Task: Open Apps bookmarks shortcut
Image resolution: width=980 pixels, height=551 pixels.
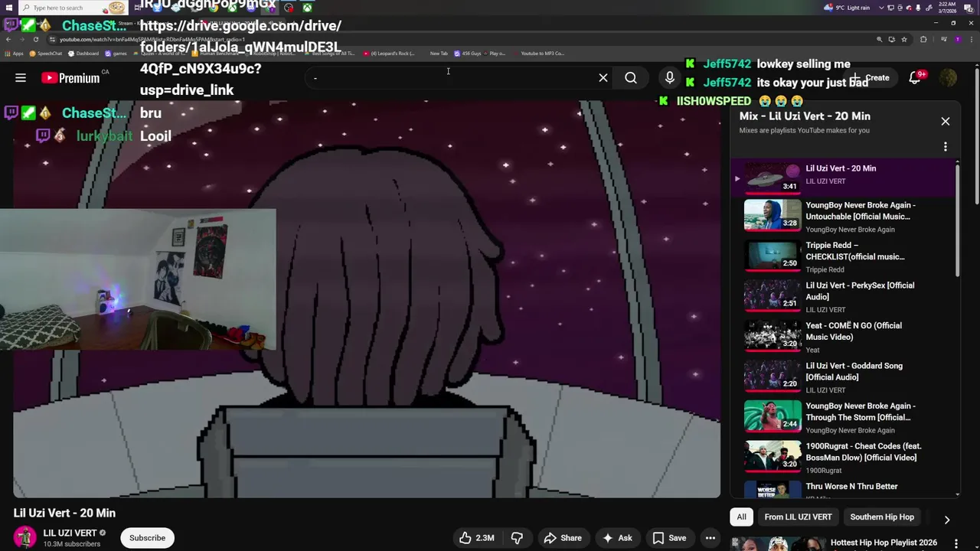Action: pos(15,54)
